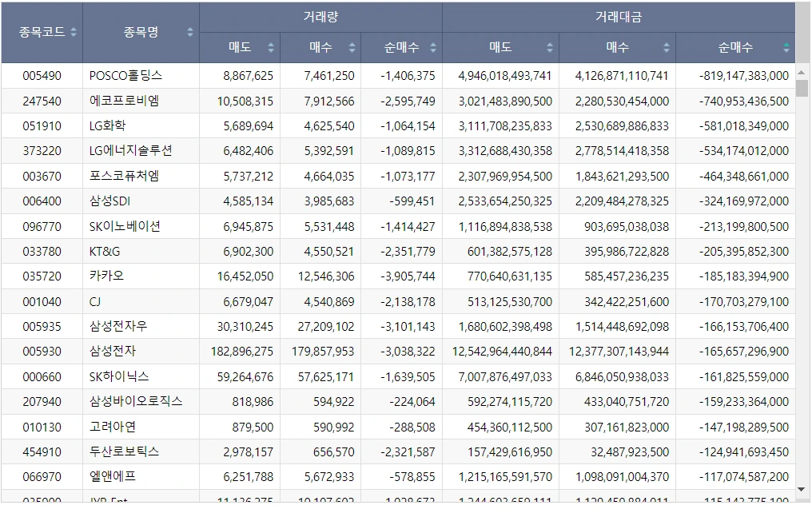The height and width of the screenshot is (509, 812).
Task: Click the 종목명 header label
Action: pos(141,32)
